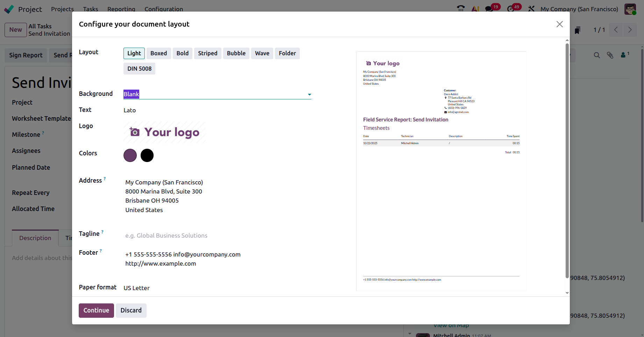The height and width of the screenshot is (337, 644).
Task: Select the Boxed layout option
Action: (x=159, y=53)
